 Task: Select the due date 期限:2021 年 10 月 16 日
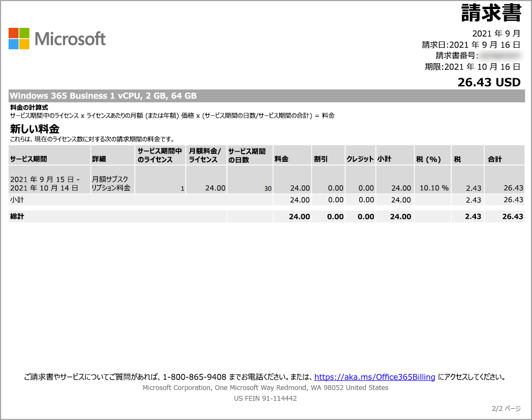[472, 66]
